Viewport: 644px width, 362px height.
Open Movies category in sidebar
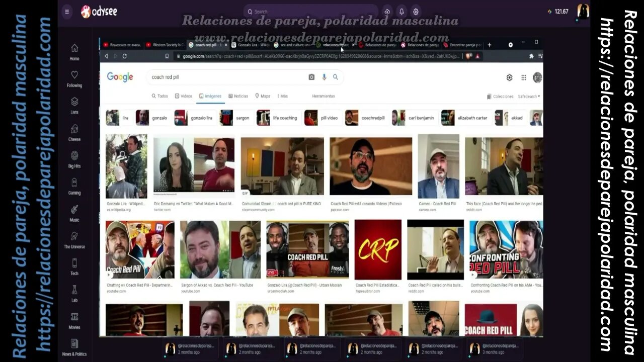74,321
